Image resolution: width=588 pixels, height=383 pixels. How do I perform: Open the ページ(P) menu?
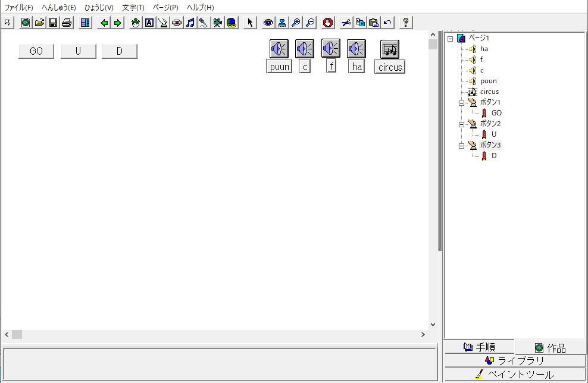pyautogui.click(x=165, y=8)
